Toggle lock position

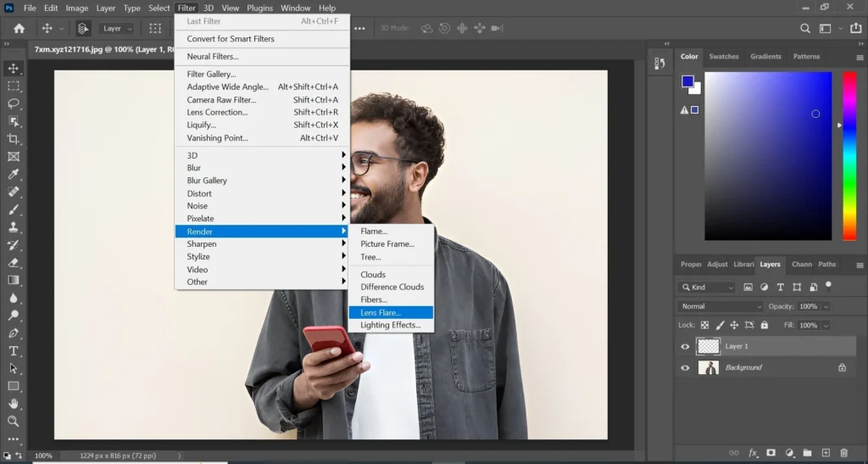(734, 325)
